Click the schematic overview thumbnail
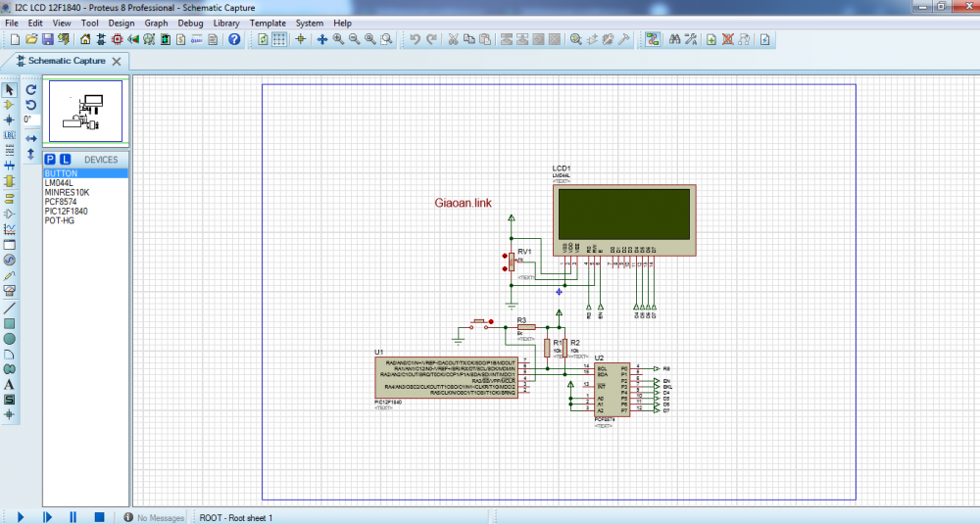Screen dimensions: 980x524 (x=86, y=111)
